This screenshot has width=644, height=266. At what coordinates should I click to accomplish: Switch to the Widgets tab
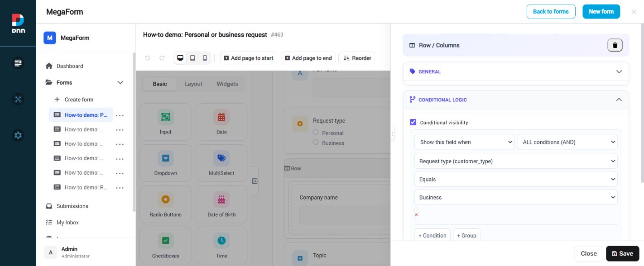(227, 84)
